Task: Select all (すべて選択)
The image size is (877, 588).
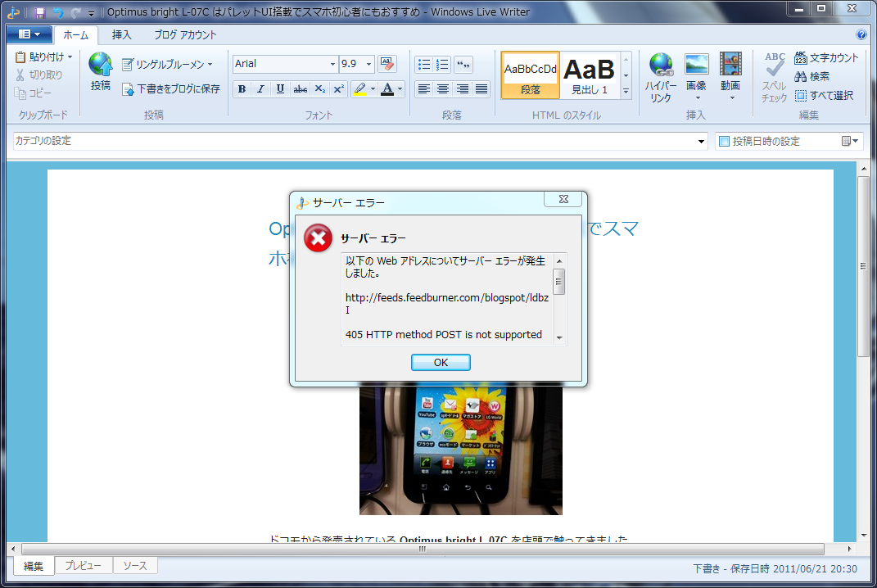Action: (825, 96)
